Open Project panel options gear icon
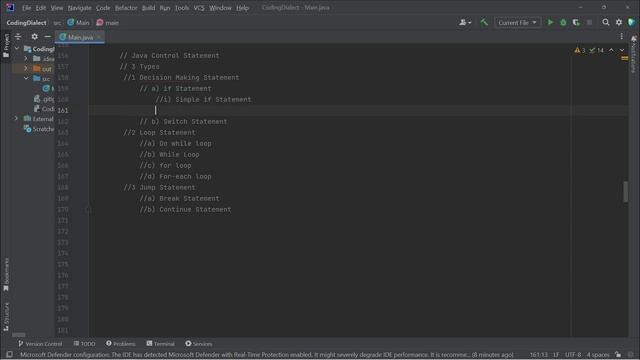 tap(35, 37)
